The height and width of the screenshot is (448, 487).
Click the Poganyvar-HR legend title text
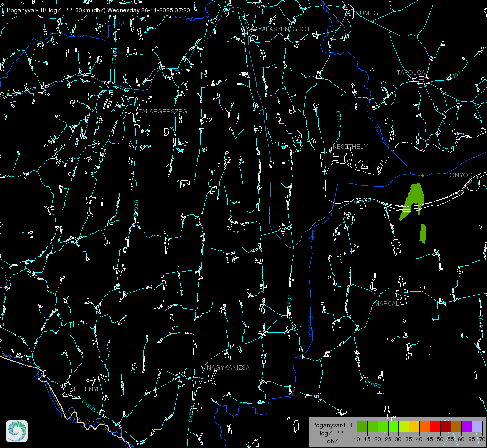tap(332, 425)
